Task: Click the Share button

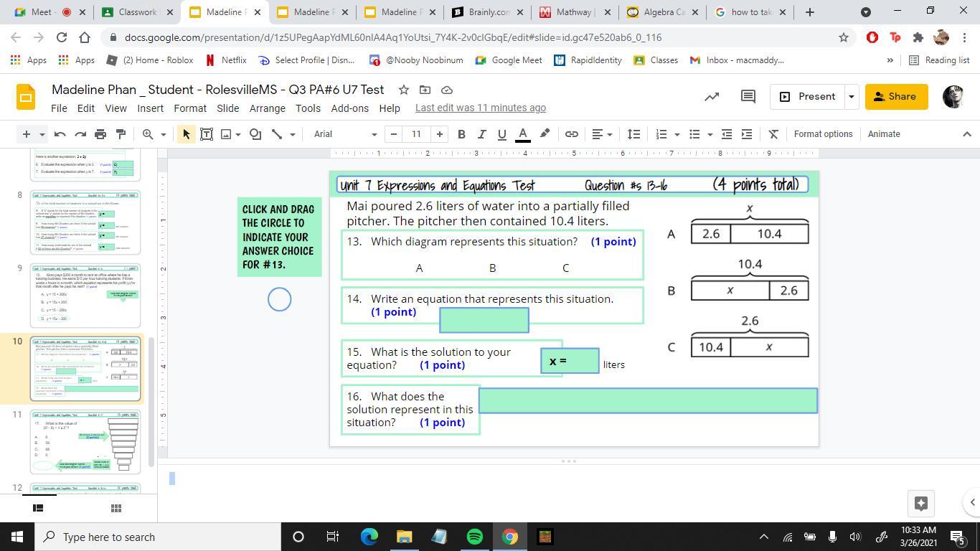Action: point(895,97)
